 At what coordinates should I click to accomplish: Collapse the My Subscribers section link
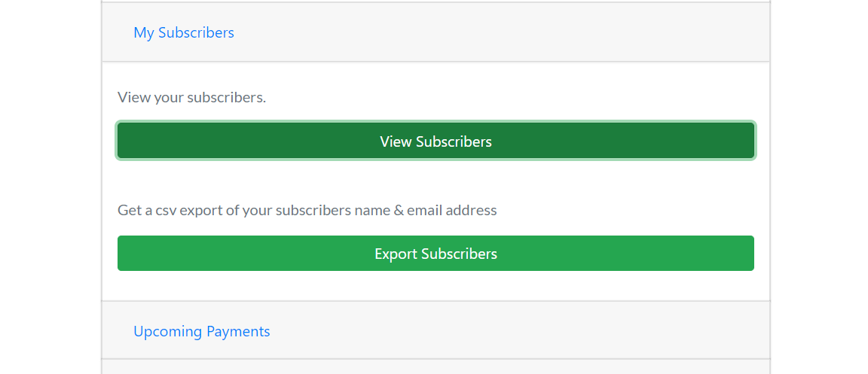184,32
